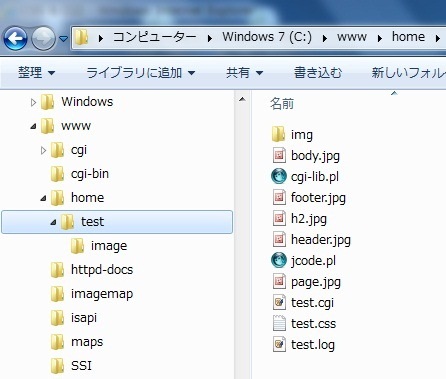446x379 pixels.
Task: Select the test.cgi file icon
Action: (x=279, y=302)
